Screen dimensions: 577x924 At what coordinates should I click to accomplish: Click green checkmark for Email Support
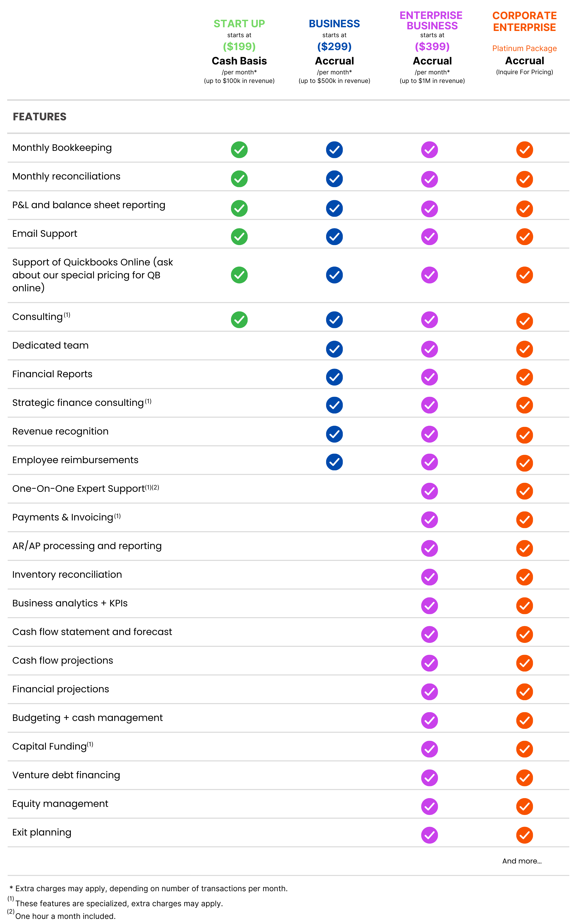(x=239, y=237)
